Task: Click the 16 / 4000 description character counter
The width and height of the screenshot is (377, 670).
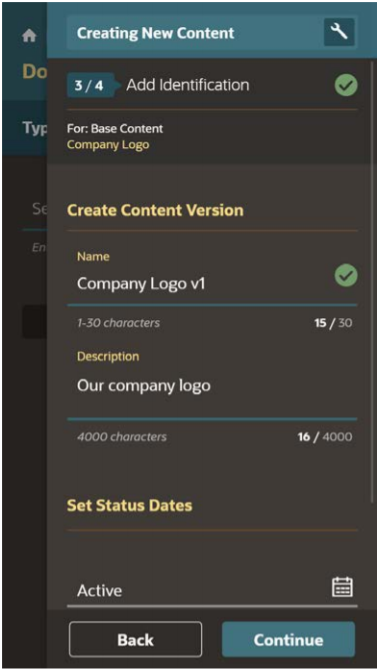Action: [x=325, y=437]
